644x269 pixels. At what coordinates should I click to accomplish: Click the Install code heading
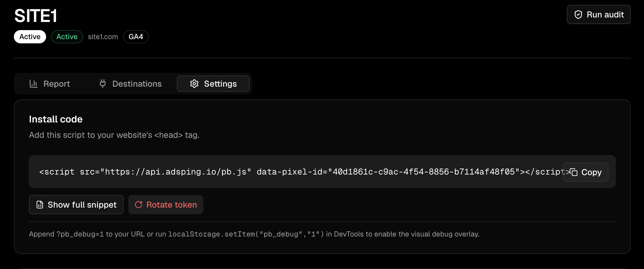tap(56, 119)
